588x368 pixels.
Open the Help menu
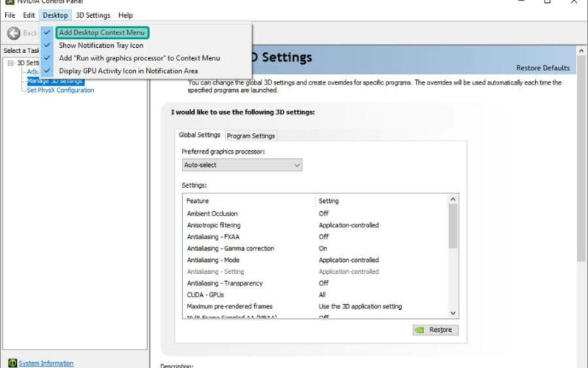pyautogui.click(x=126, y=15)
